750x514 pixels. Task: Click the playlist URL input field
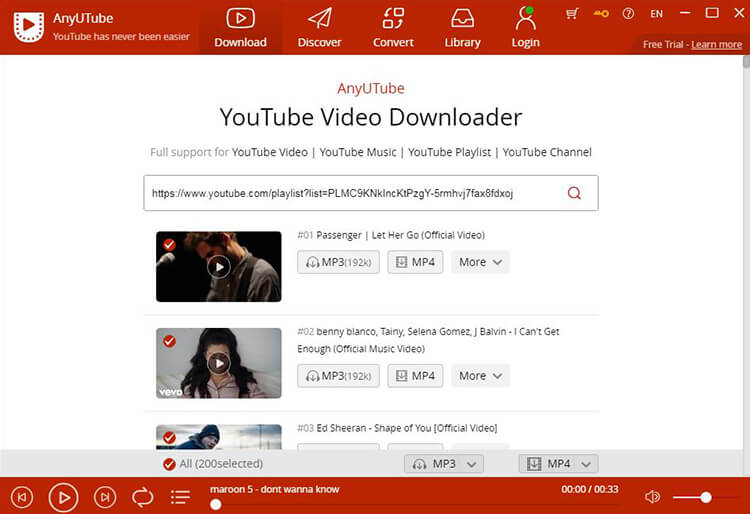(x=371, y=193)
